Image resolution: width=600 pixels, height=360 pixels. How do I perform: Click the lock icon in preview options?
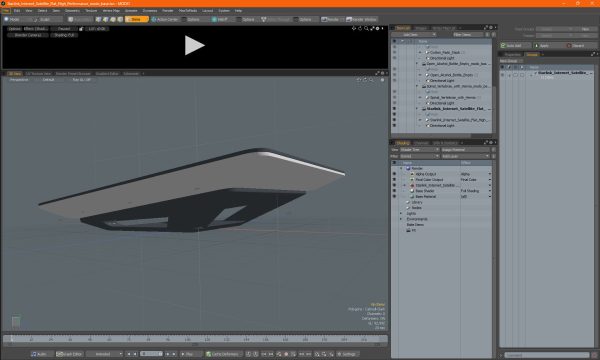click(81, 29)
